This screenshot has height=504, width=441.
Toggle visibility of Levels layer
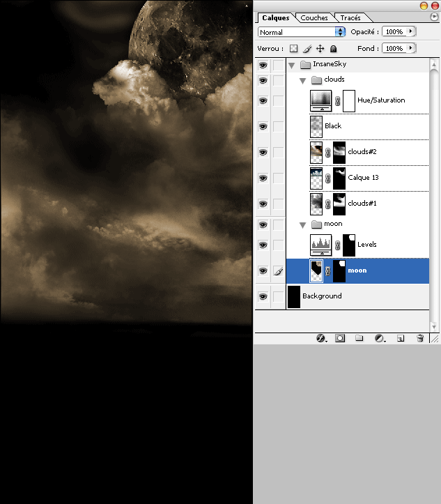click(263, 245)
